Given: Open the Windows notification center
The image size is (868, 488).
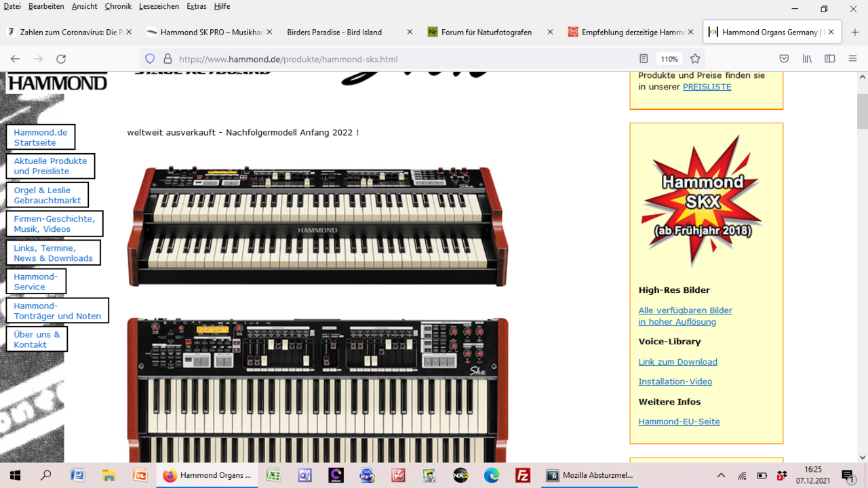Looking at the screenshot, I should click(x=848, y=475).
